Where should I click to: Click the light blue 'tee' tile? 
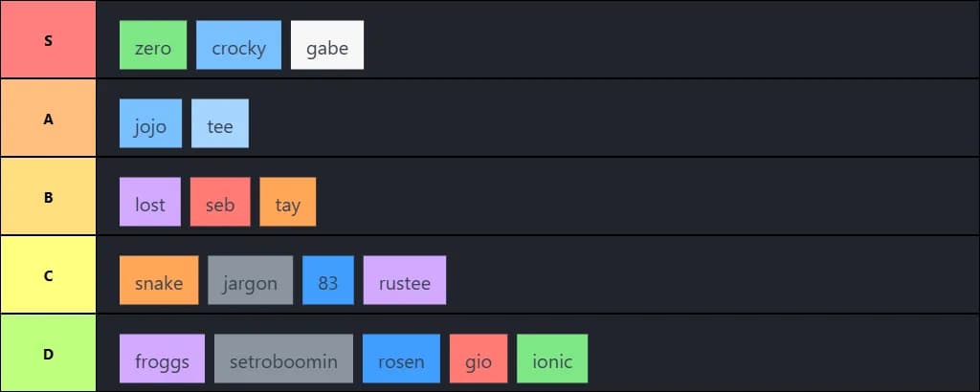coord(220,124)
